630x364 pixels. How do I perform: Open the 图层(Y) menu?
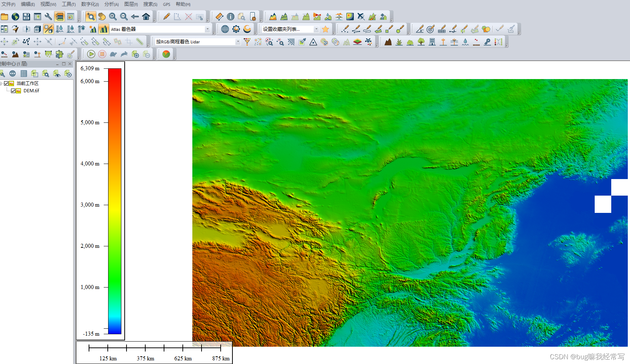point(131,4)
